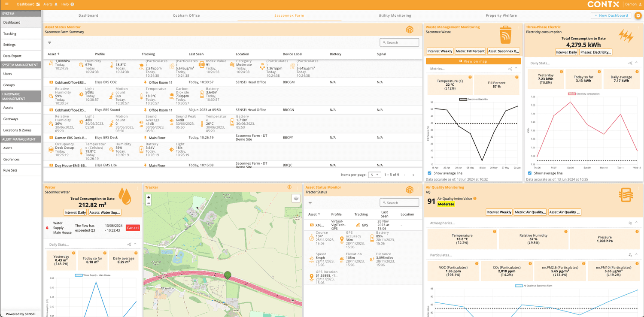
Task: Open map layers selector on Tracker
Action: (296, 198)
